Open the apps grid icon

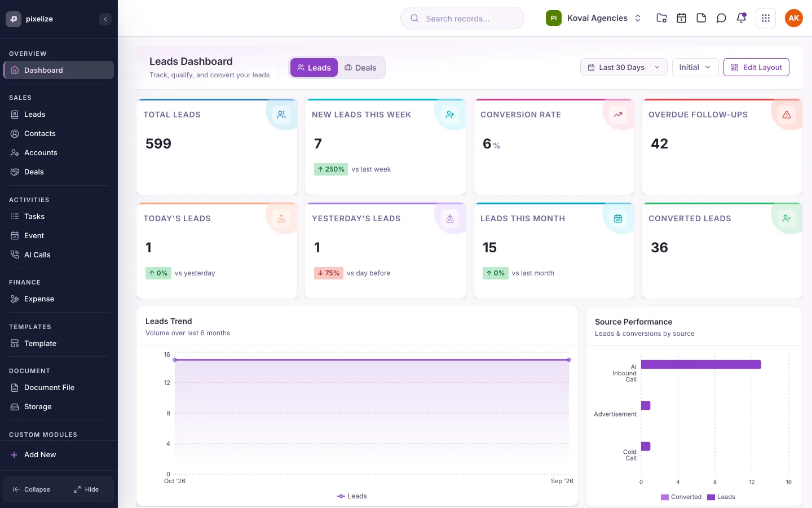point(765,18)
